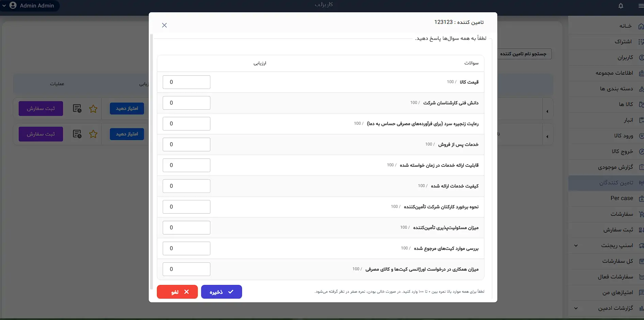This screenshot has height=320, width=644.
Task: Open the Admin Admin user dropdown
Action: coord(30,5)
